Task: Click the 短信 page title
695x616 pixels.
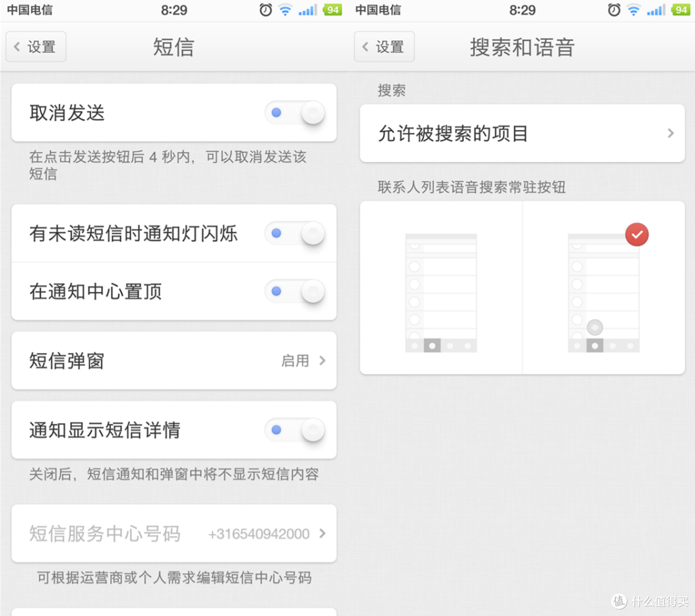Action: [x=174, y=47]
